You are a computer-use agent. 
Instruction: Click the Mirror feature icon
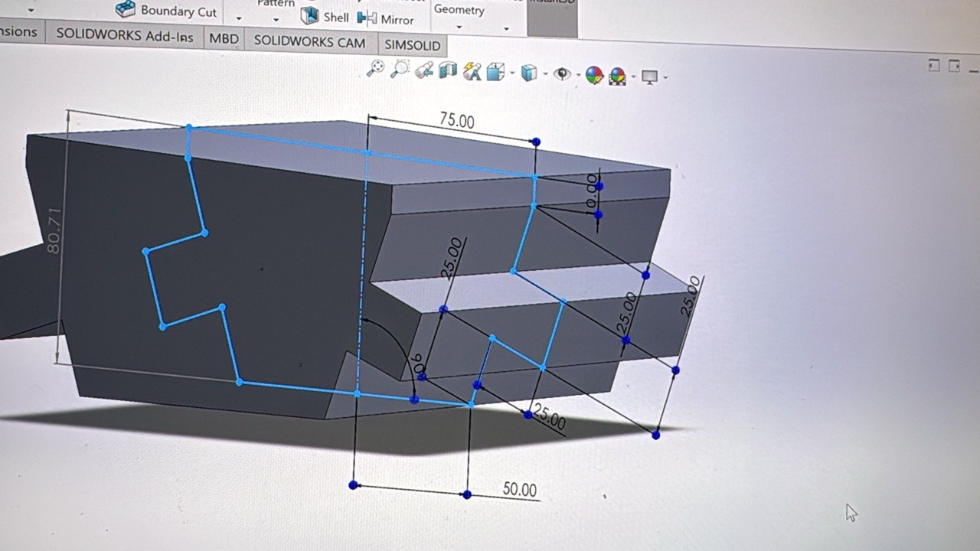[367, 18]
